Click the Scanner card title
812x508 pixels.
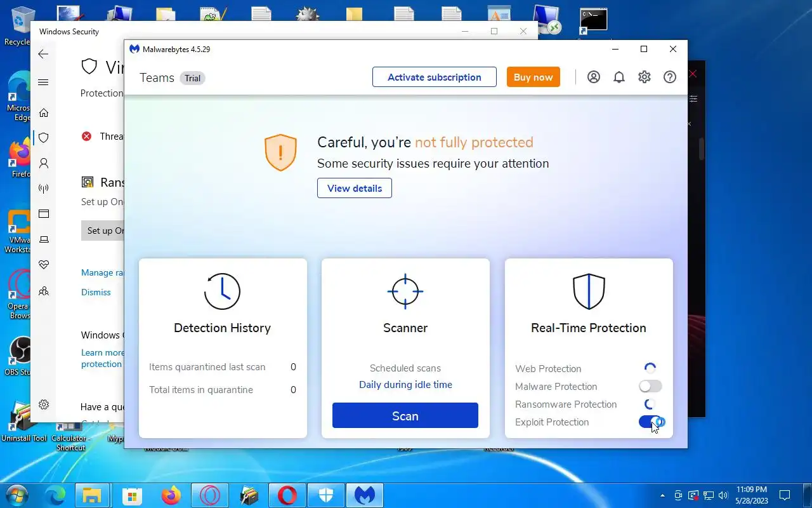405,328
